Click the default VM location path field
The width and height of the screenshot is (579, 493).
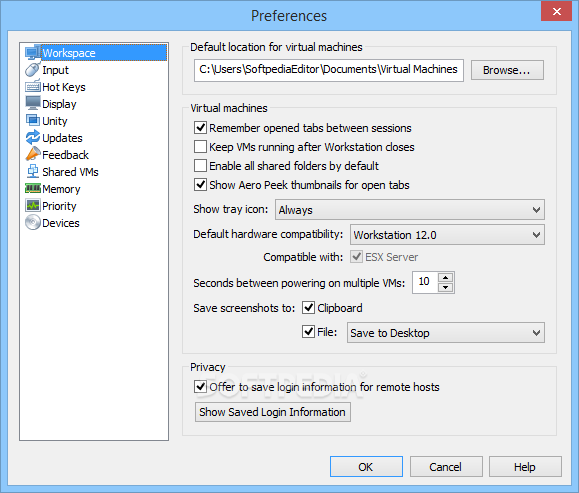pos(329,70)
